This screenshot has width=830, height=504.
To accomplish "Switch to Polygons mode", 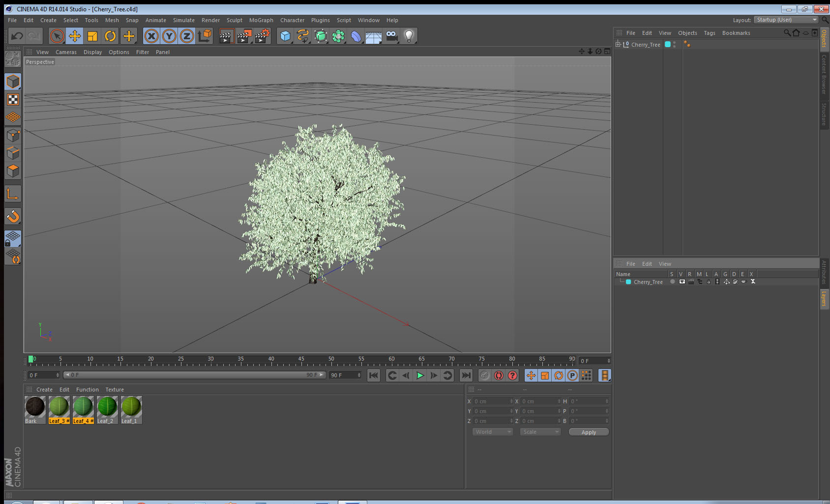I will (13, 171).
